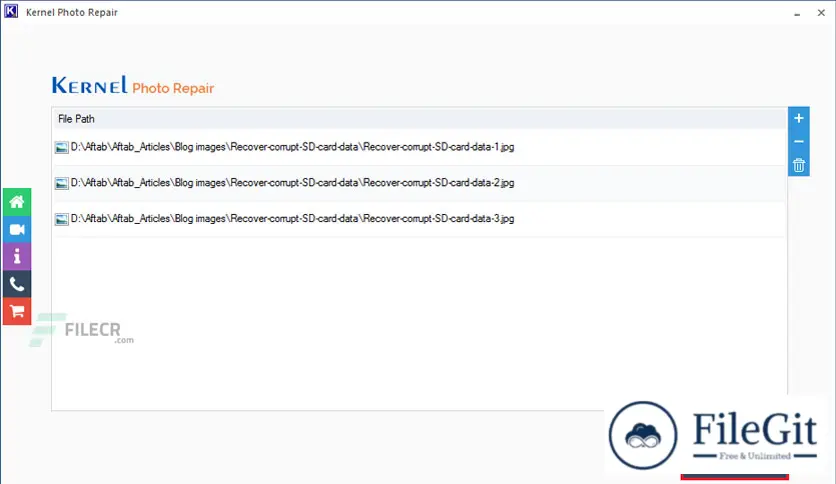The height and width of the screenshot is (484, 836).
Task: Select the Recover-corrupt-SD-card-data-2.jpg row
Action: (x=420, y=183)
